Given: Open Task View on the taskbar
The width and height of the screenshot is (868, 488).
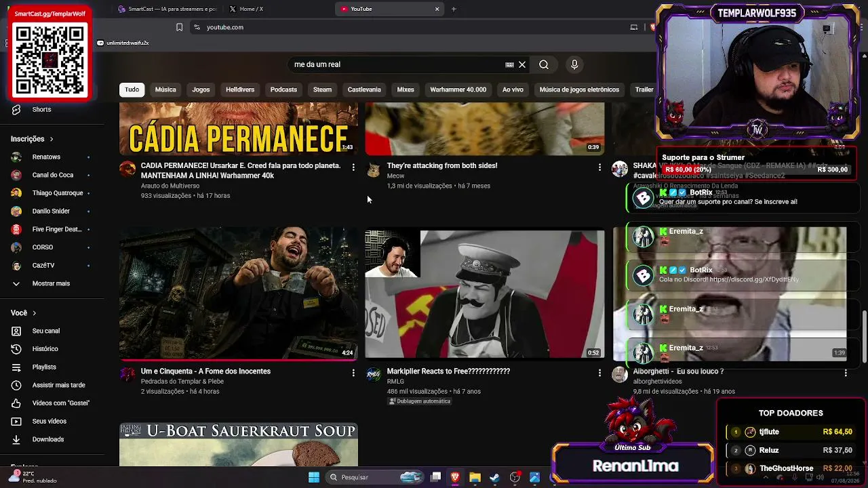Looking at the screenshot, I should 436,477.
